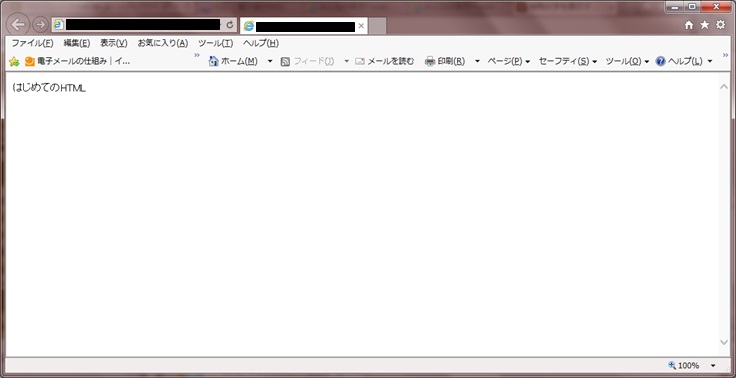Click the 100% zoom level button
The width and height of the screenshot is (736, 378).
click(x=683, y=365)
